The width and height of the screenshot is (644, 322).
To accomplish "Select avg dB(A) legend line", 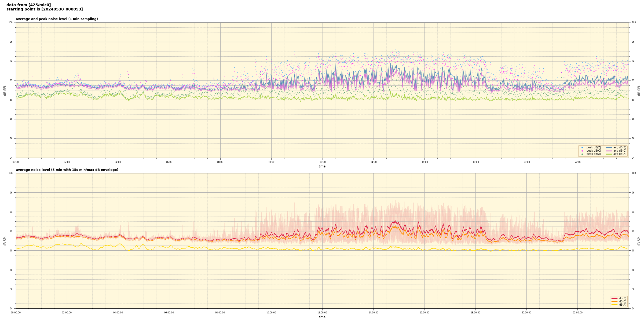I will [x=609, y=154].
